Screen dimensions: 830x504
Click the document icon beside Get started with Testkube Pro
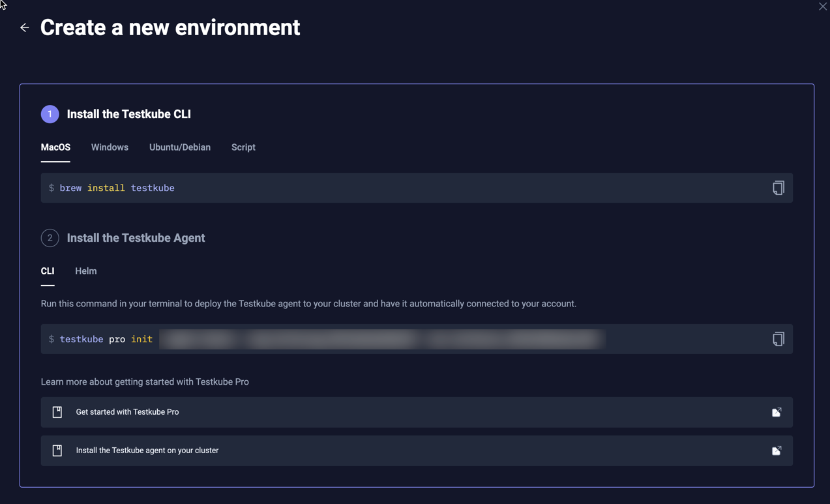click(x=57, y=411)
